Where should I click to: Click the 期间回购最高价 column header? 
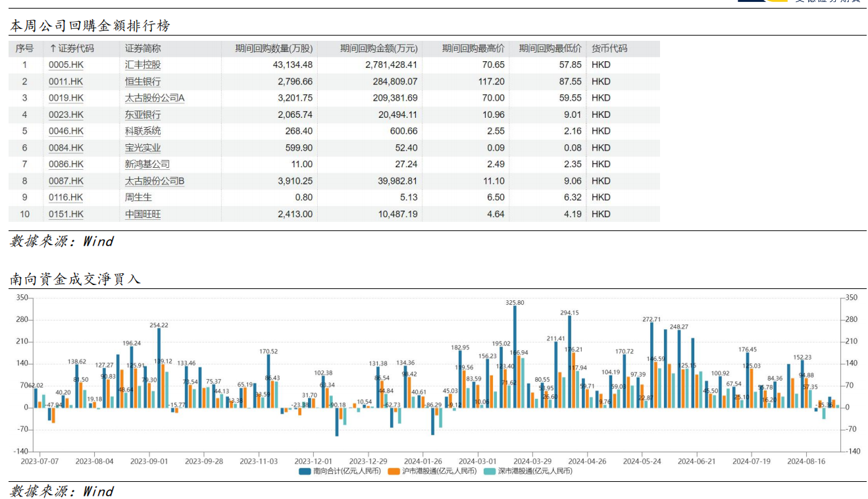click(473, 49)
